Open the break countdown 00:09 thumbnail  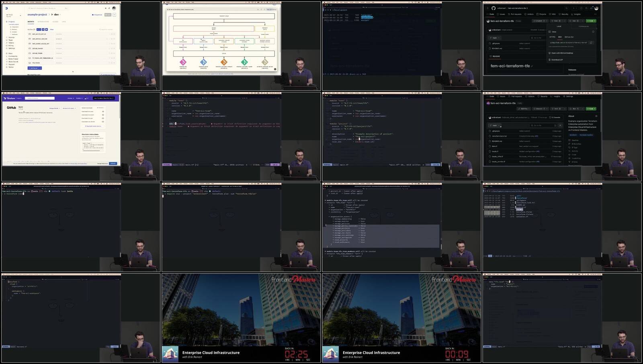[401, 318]
